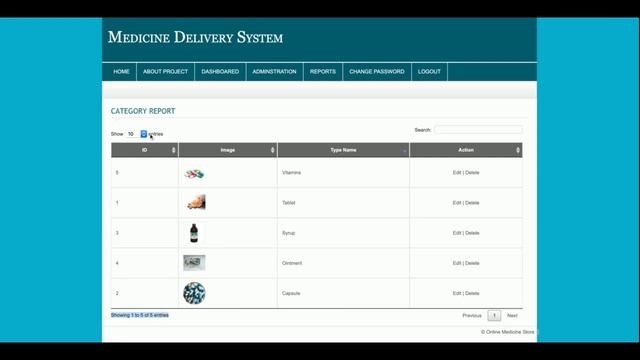Screen dimensions: 640x360
Task: Delete the Tablet category
Action: click(x=472, y=203)
